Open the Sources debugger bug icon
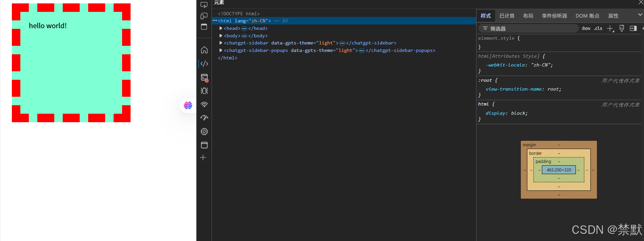 [x=204, y=91]
